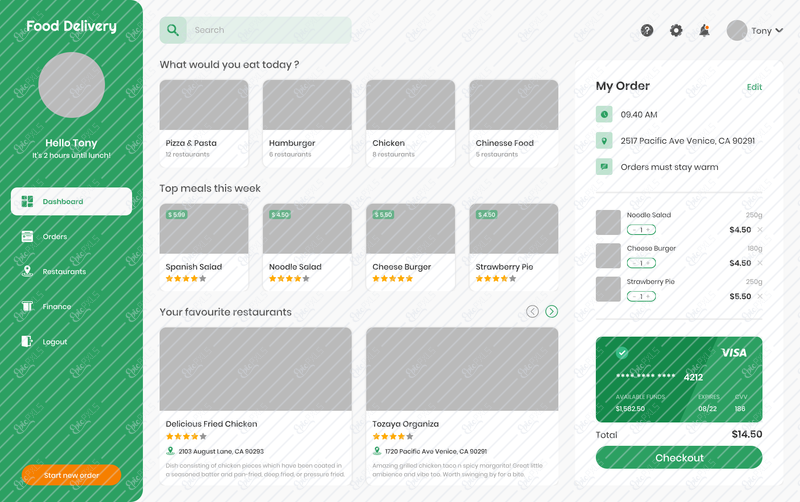This screenshot has height=502, width=800.
Task: Remove Noodle Salad from order
Action: click(760, 230)
